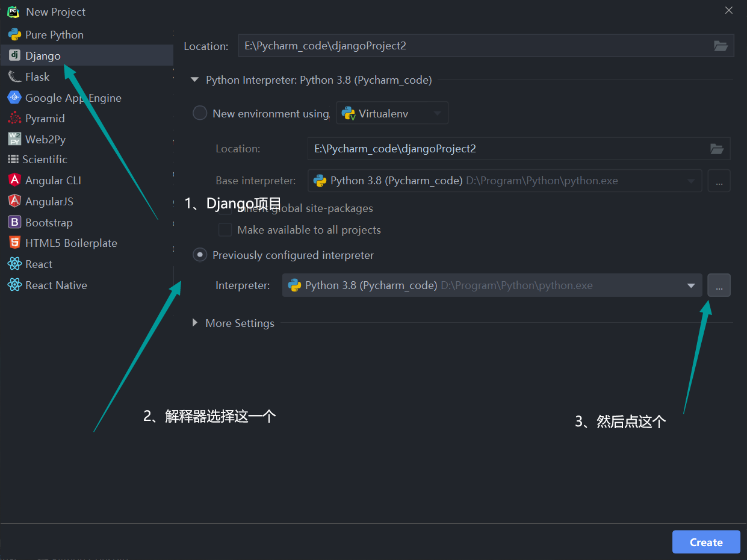Click the Scientific grid icon
This screenshot has width=747, height=560.
click(x=13, y=159)
